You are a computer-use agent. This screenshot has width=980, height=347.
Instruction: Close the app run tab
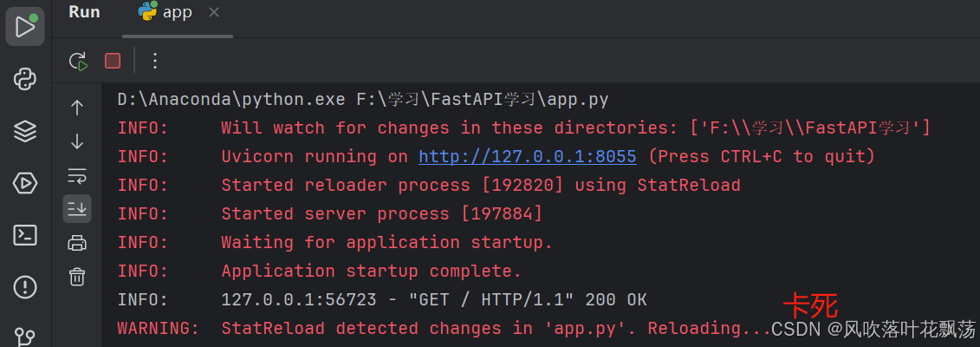[x=214, y=12]
